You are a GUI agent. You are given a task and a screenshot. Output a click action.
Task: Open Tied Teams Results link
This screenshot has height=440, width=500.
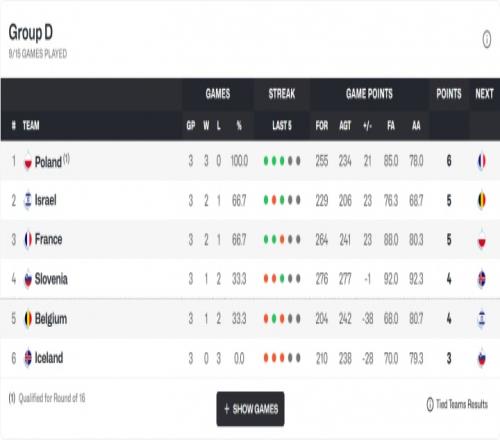click(x=462, y=404)
